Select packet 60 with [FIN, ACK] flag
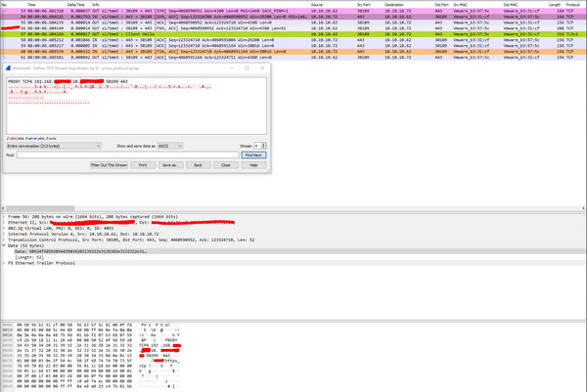 (x=293, y=51)
